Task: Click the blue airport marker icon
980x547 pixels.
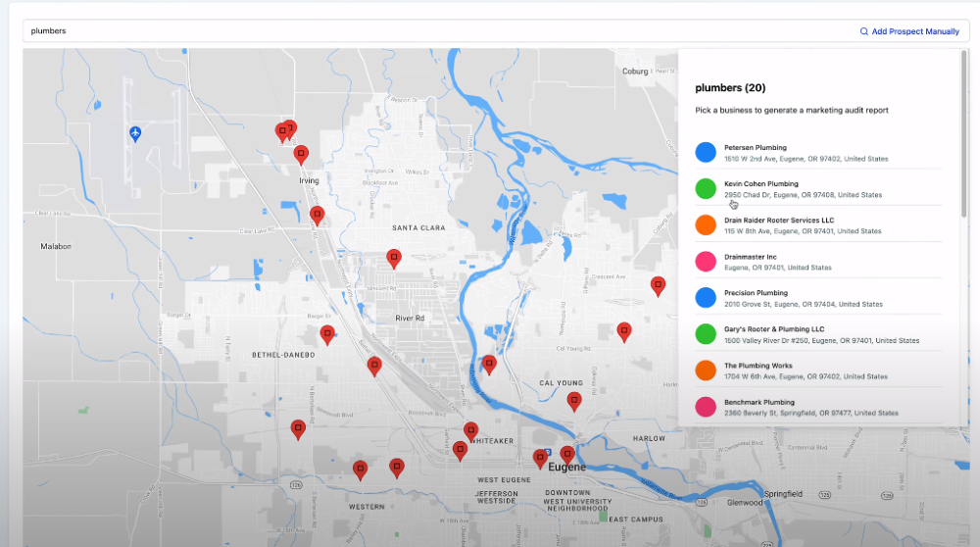Action: point(135,133)
